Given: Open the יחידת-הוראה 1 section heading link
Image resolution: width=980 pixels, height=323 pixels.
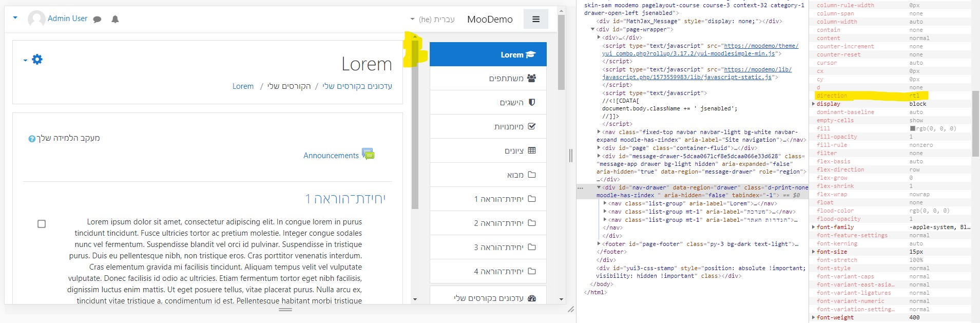Looking at the screenshot, I should pos(345,199).
